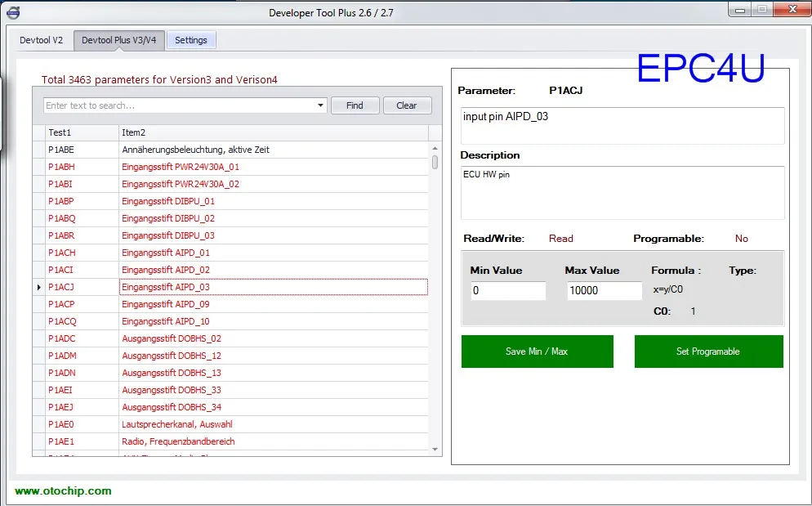This screenshot has height=506, width=812.
Task: Select the P1ACQ cell
Action: click(82, 321)
